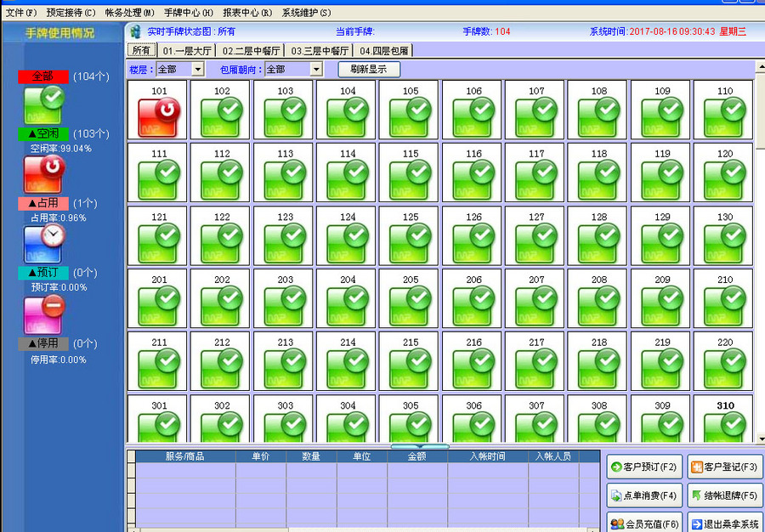Open the 手牌中心(H) menu
765x532 pixels.
click(189, 13)
